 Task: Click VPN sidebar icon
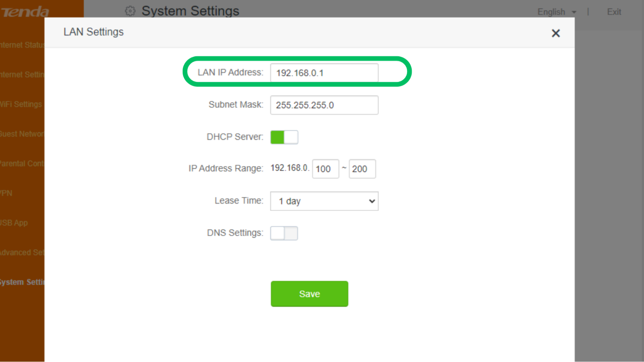pos(6,193)
